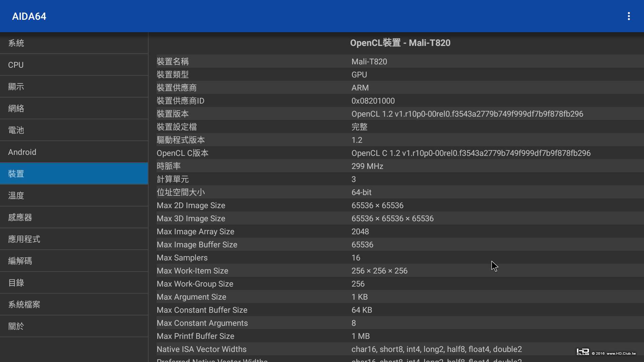Screen dimensions: 644x362
Task: Go to the 感應器 page
Action: click(x=74, y=217)
